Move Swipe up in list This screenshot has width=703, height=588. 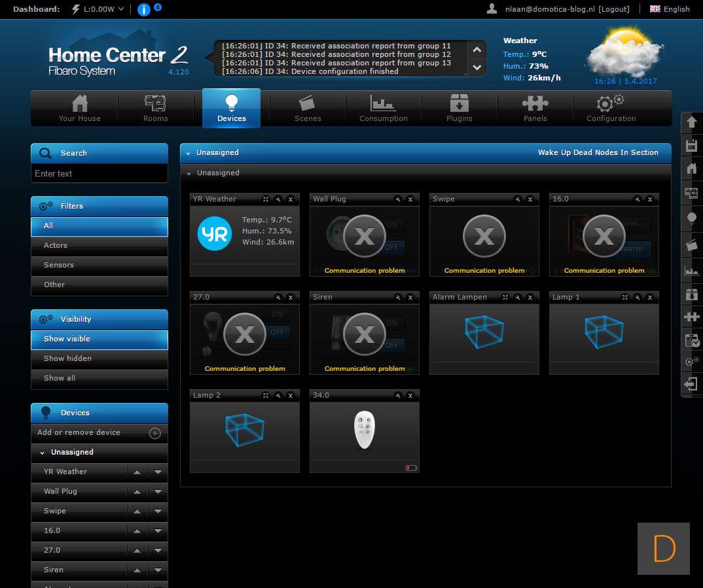click(x=137, y=511)
